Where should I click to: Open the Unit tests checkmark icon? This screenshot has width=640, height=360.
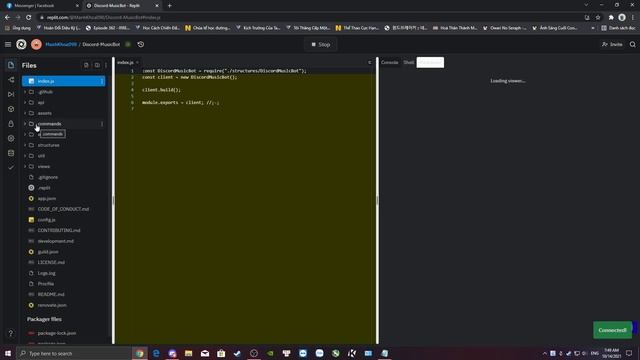11,167
